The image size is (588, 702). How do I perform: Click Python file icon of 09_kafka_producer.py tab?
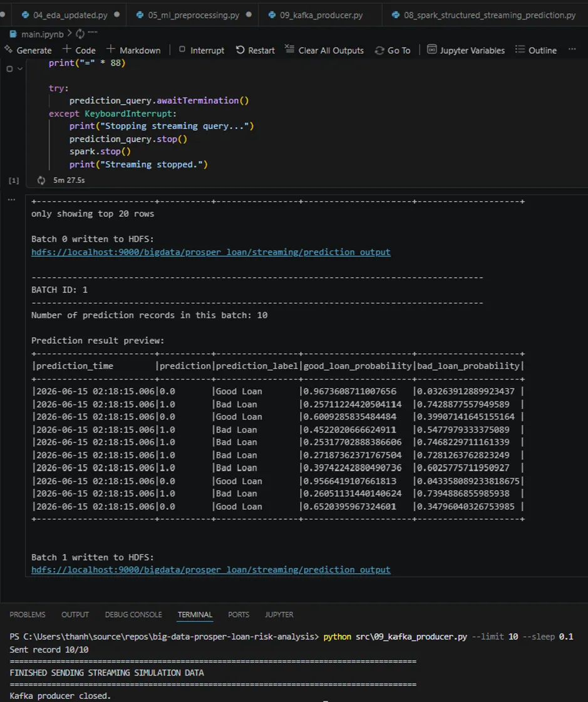272,15
